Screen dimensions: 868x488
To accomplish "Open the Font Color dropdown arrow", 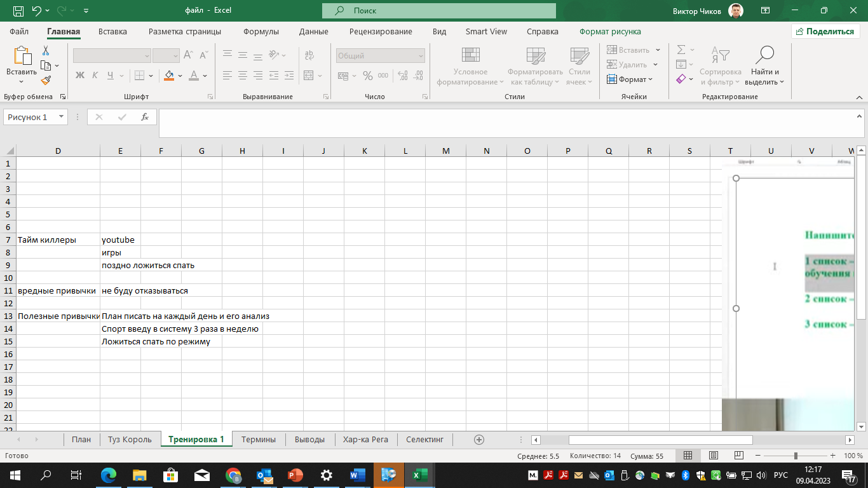I will point(205,76).
